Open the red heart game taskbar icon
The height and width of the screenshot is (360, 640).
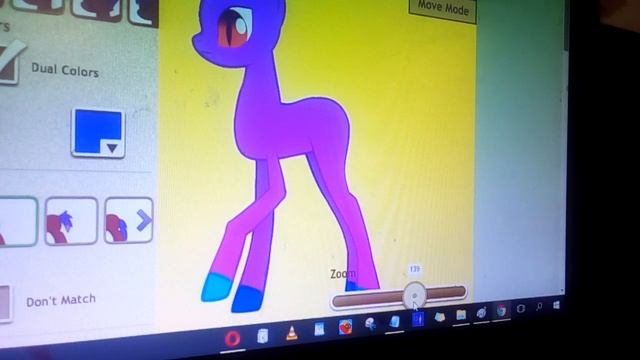click(x=345, y=327)
